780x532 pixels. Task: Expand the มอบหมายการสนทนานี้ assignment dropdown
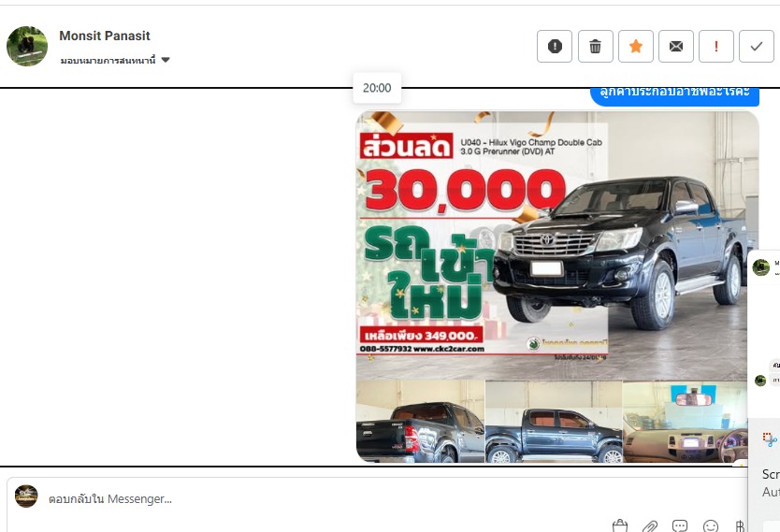(115, 60)
